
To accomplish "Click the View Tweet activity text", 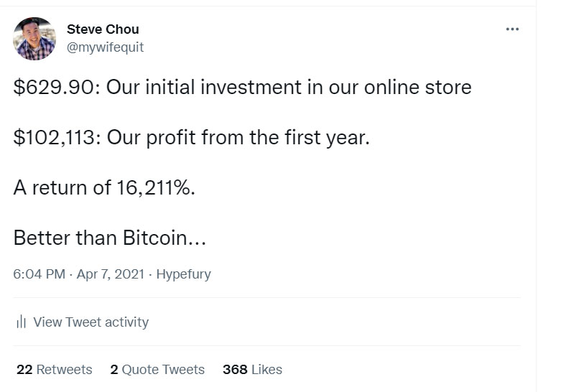I will [x=91, y=322].
